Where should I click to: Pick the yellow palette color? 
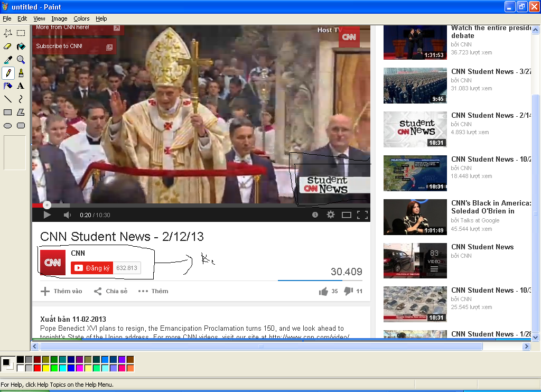[x=45, y=368]
